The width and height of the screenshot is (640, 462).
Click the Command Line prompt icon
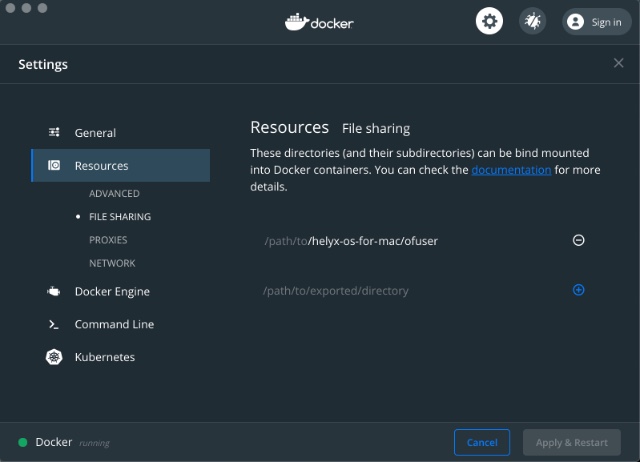tap(53, 324)
